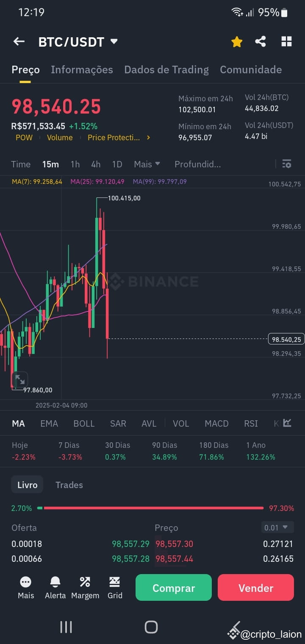This screenshot has height=644, width=305.
Task: Select the 15m chart interval
Action: 50,164
